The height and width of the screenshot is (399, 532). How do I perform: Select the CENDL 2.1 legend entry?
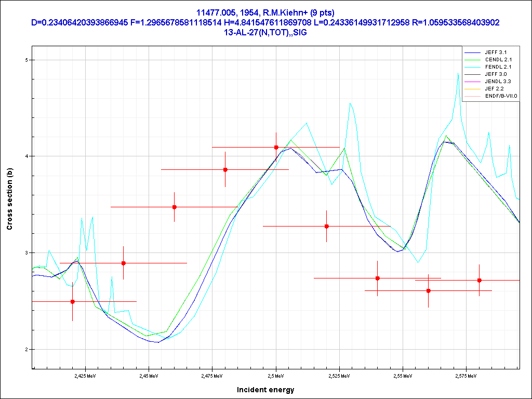pos(498,60)
